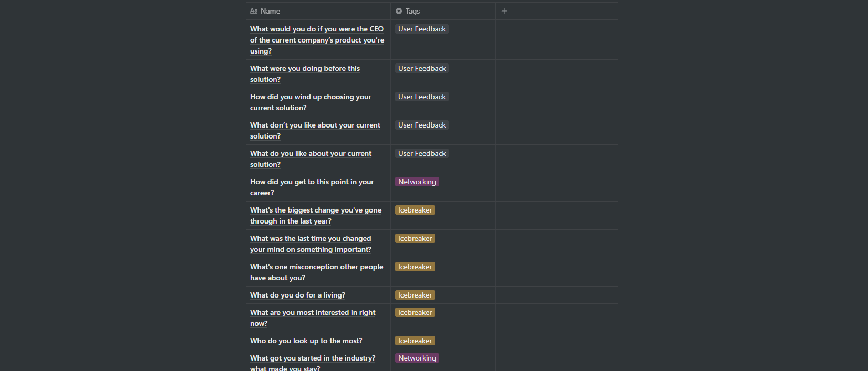The height and width of the screenshot is (371, 868).
Task: Click the empty untitled cell in the first row
Action: tap(556, 40)
